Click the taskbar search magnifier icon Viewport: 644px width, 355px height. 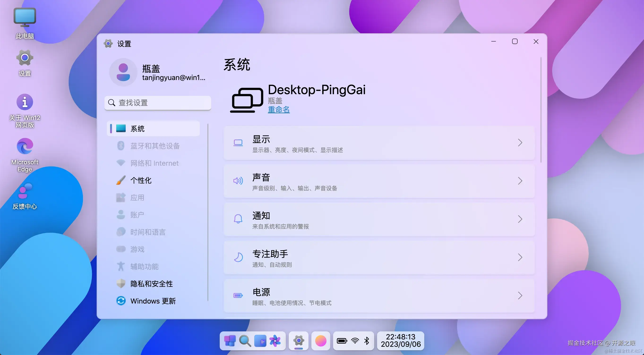(245, 341)
